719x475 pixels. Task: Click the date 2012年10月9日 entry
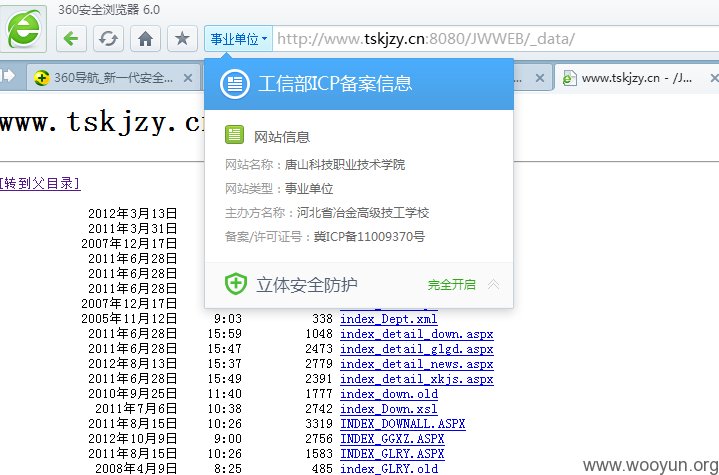(133, 439)
